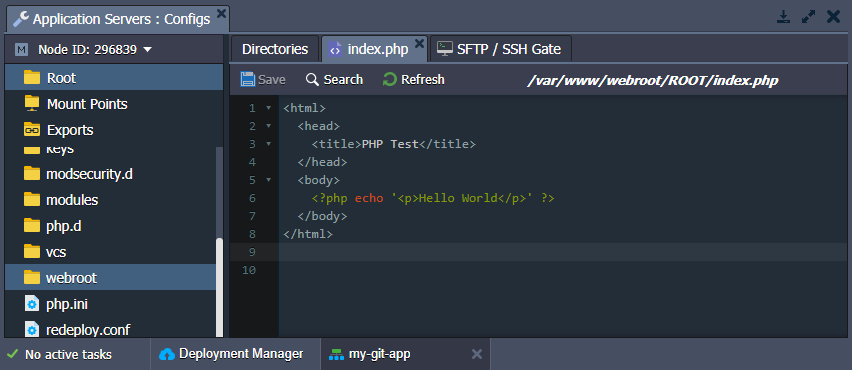Image resolution: width=852 pixels, height=370 pixels.
Task: Click the /var/www/webroot/ROOT/index.php path text
Action: click(653, 80)
